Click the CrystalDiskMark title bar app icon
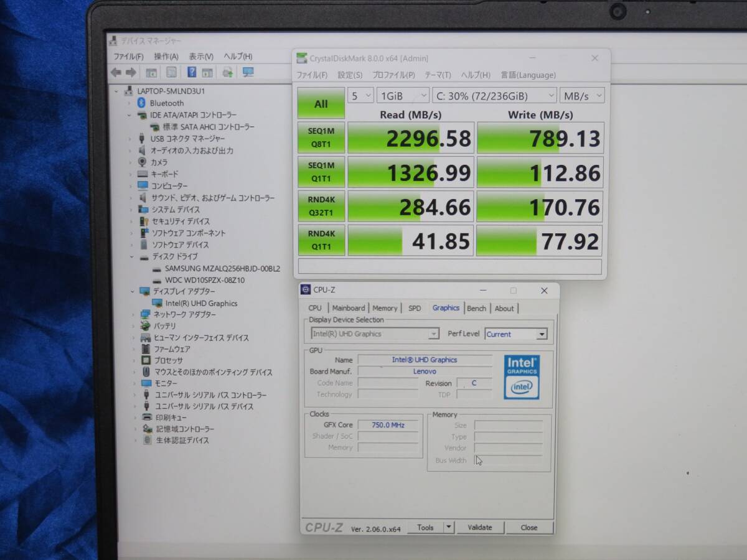 pyautogui.click(x=301, y=58)
